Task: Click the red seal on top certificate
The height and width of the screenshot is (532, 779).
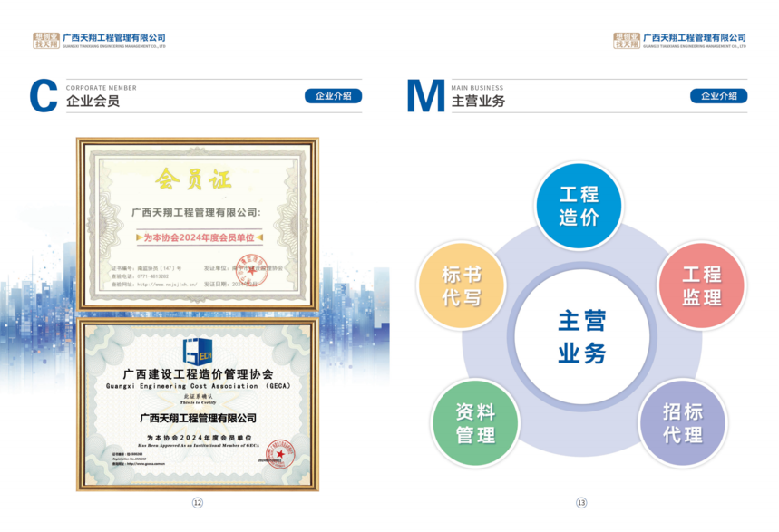Action: click(x=251, y=270)
